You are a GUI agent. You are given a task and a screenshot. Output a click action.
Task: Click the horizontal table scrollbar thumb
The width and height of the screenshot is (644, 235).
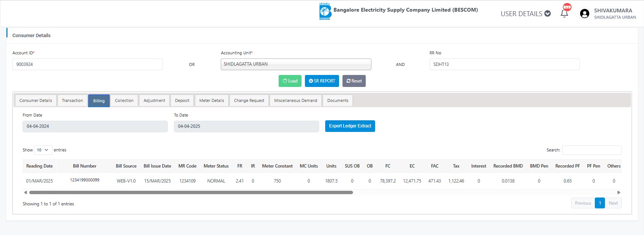pyautogui.click(x=191, y=192)
